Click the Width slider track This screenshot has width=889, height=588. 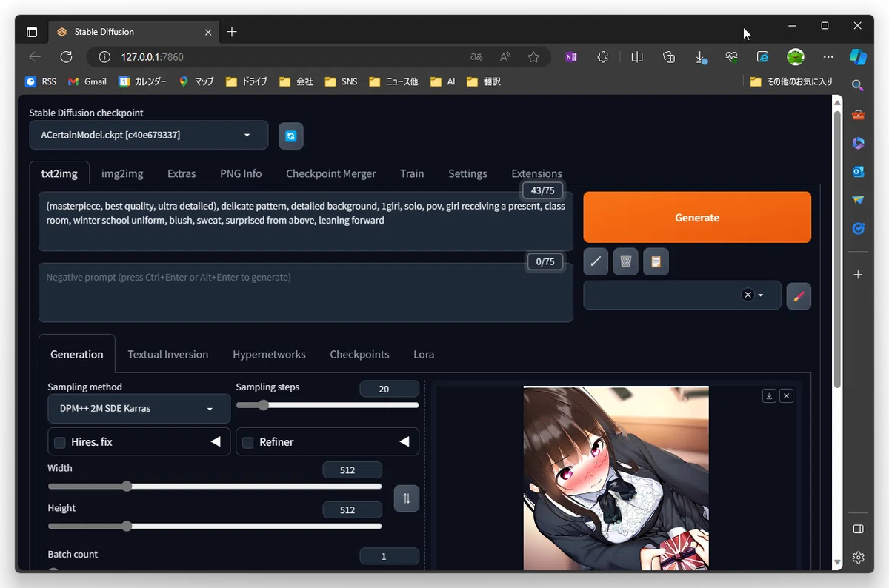click(x=215, y=487)
